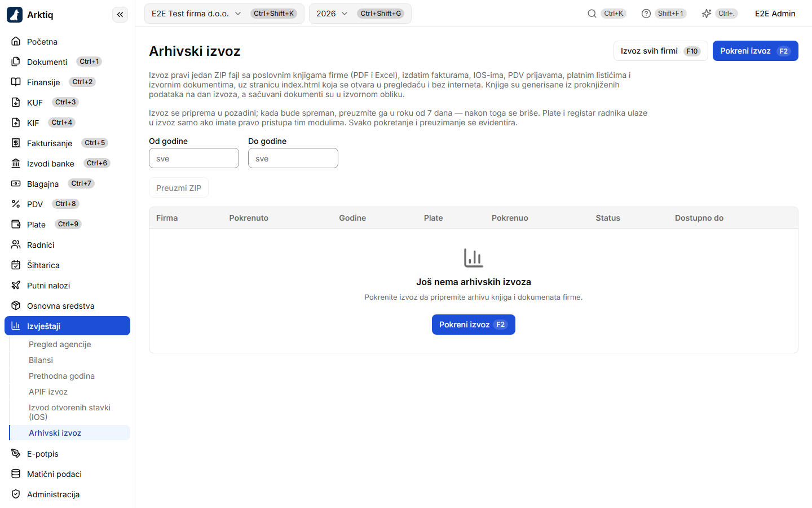Open Početna via its home icon
The image size is (812, 508).
pos(16,41)
